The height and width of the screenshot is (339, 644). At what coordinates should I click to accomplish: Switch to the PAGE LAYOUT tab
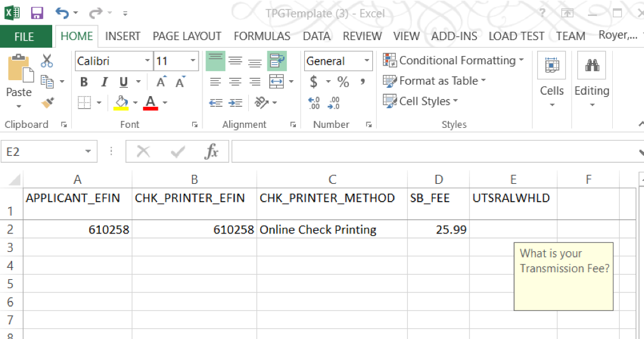(x=186, y=36)
